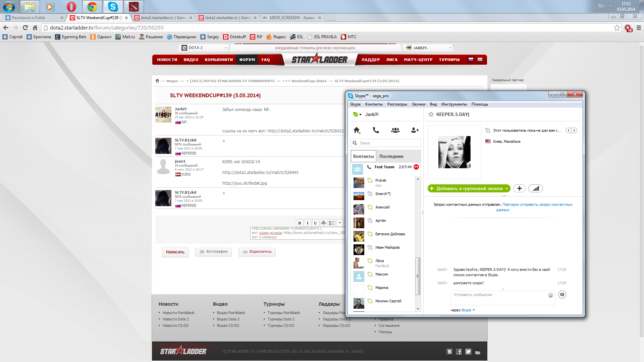The image size is (644, 362).
Task: Open the match/526491 link in jean1's post
Action: (x=260, y=173)
